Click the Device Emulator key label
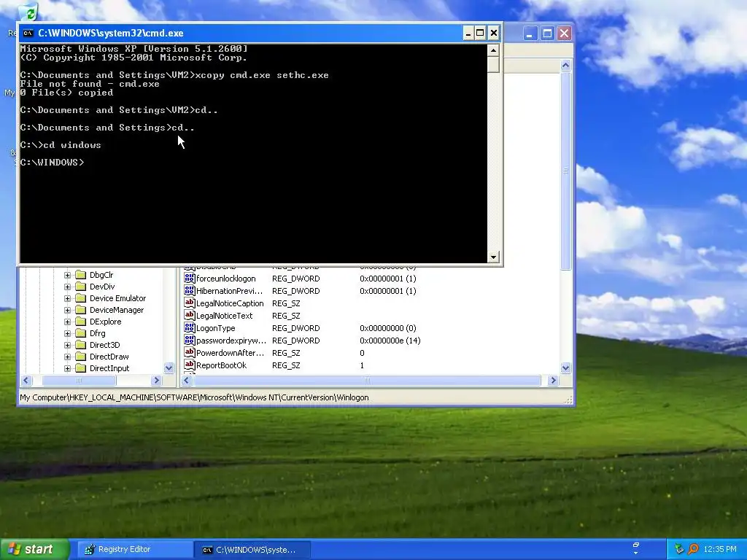 (x=117, y=298)
